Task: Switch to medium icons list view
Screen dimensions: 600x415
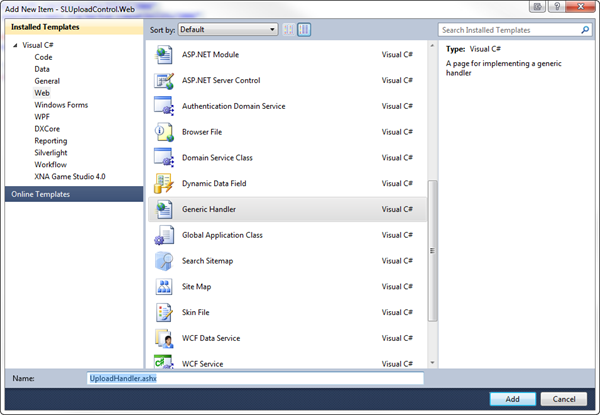Action: tap(304, 29)
